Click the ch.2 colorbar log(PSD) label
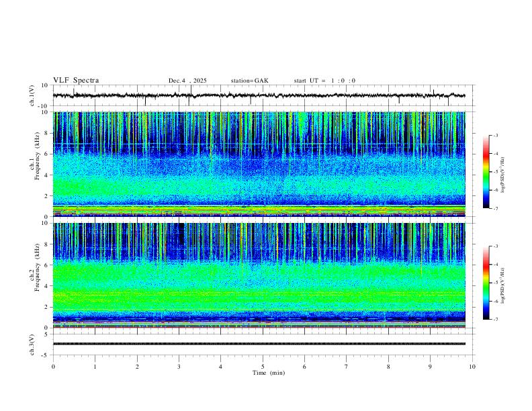 pyautogui.click(x=502, y=285)
